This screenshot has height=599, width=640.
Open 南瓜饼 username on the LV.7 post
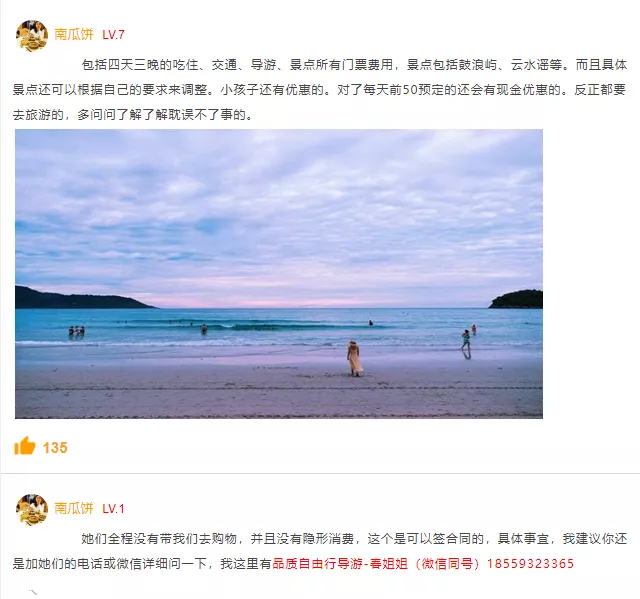tap(74, 34)
